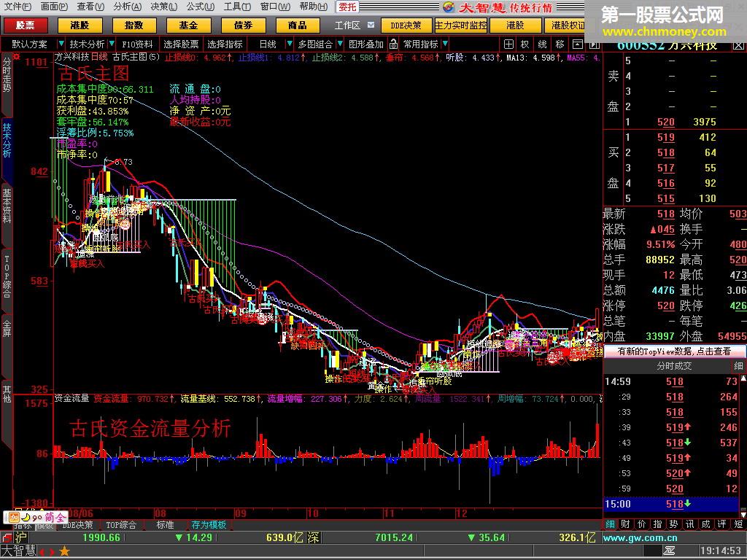Open the 成 transactions tab
The image size is (747, 560).
706,524
